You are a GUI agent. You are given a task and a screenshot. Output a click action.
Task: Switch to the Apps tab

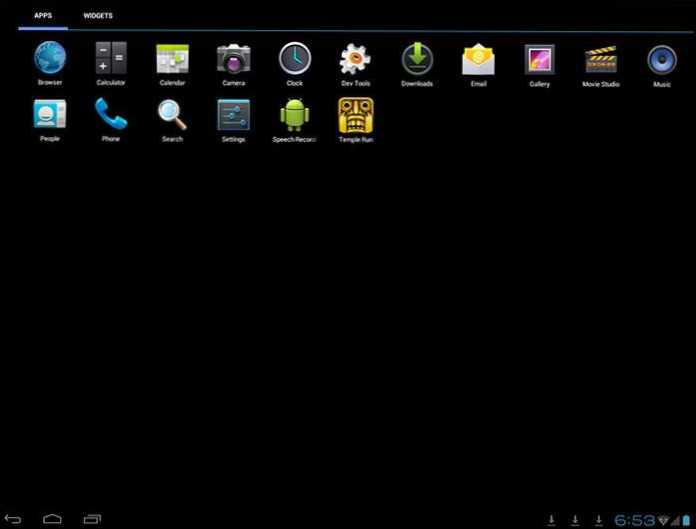tap(43, 16)
